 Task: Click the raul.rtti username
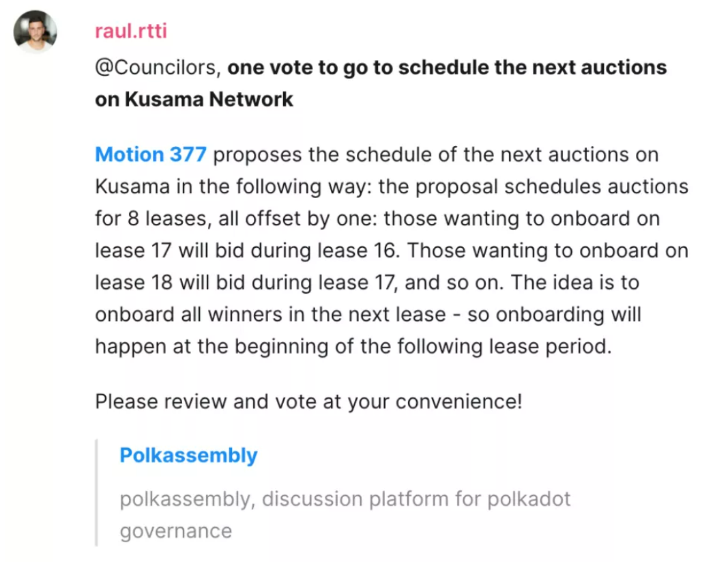pyautogui.click(x=131, y=31)
